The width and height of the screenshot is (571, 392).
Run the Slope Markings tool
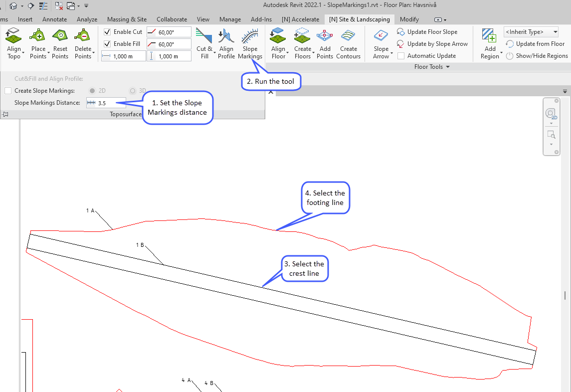click(250, 44)
